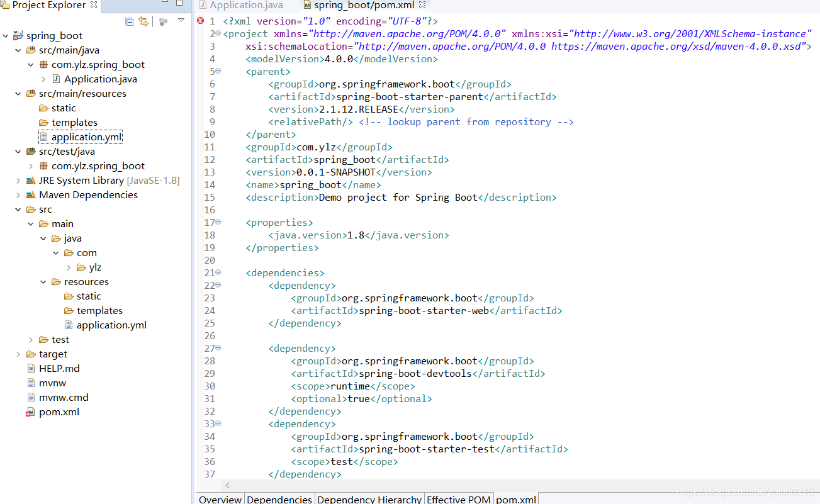Select the mvnw.cmd file icon
This screenshot has height=504, width=820.
31,398
